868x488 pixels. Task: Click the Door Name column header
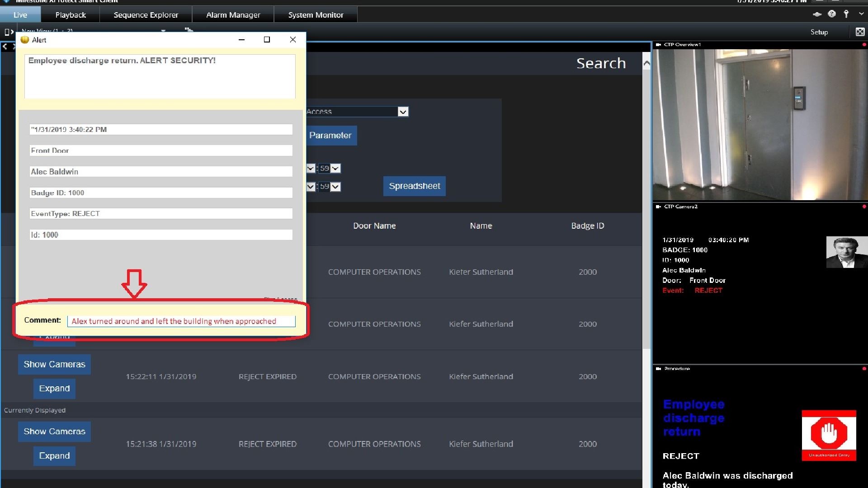[374, 226]
